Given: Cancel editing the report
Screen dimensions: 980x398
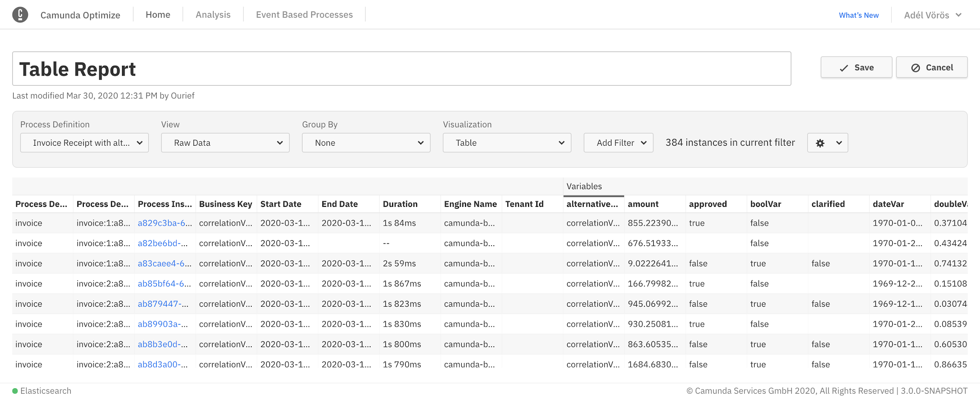Looking at the screenshot, I should coord(931,68).
